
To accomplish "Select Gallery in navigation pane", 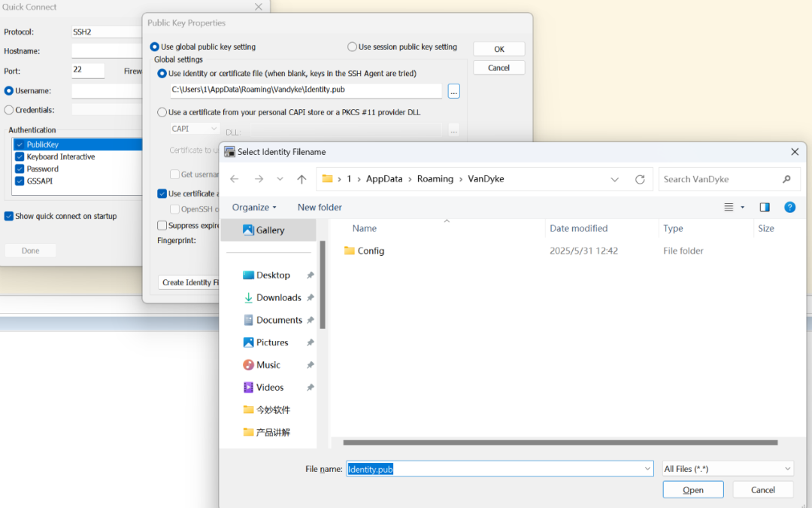I will [268, 230].
